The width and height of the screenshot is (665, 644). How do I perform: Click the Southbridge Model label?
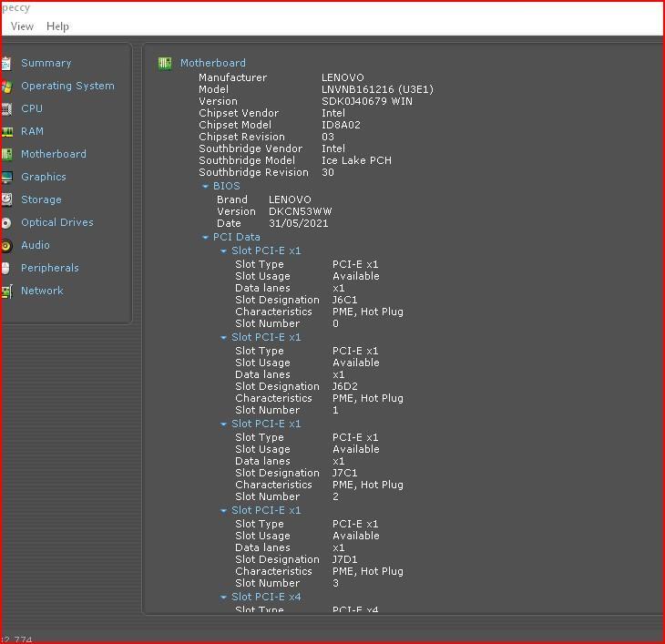pyautogui.click(x=247, y=160)
